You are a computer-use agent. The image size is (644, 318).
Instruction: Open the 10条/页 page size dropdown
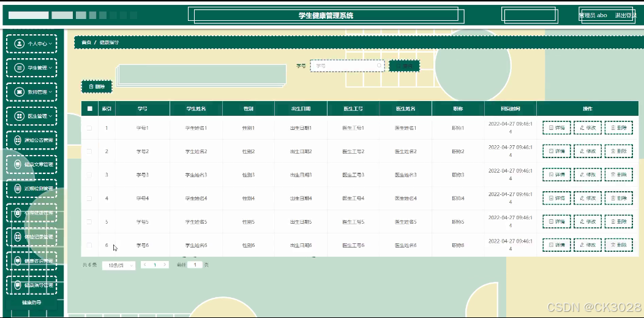[118, 266]
